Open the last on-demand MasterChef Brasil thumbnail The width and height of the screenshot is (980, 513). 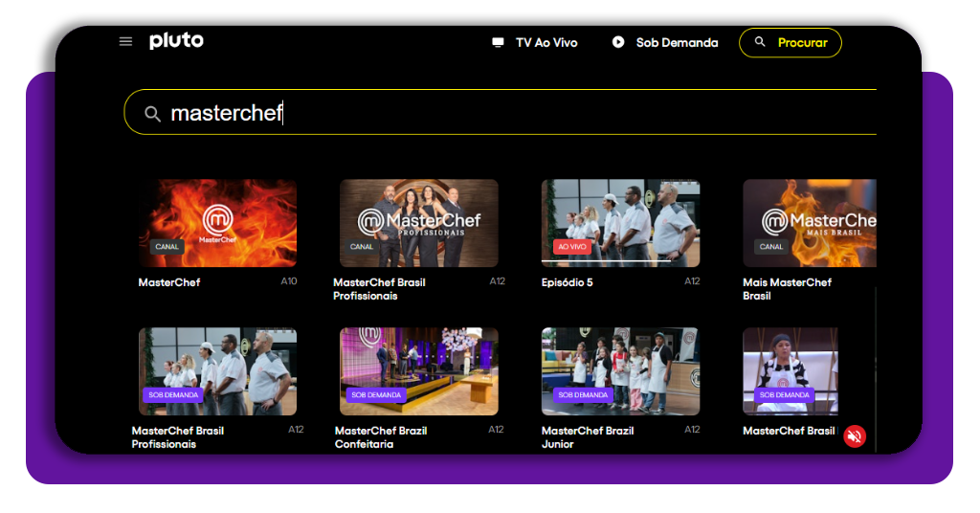(x=791, y=371)
